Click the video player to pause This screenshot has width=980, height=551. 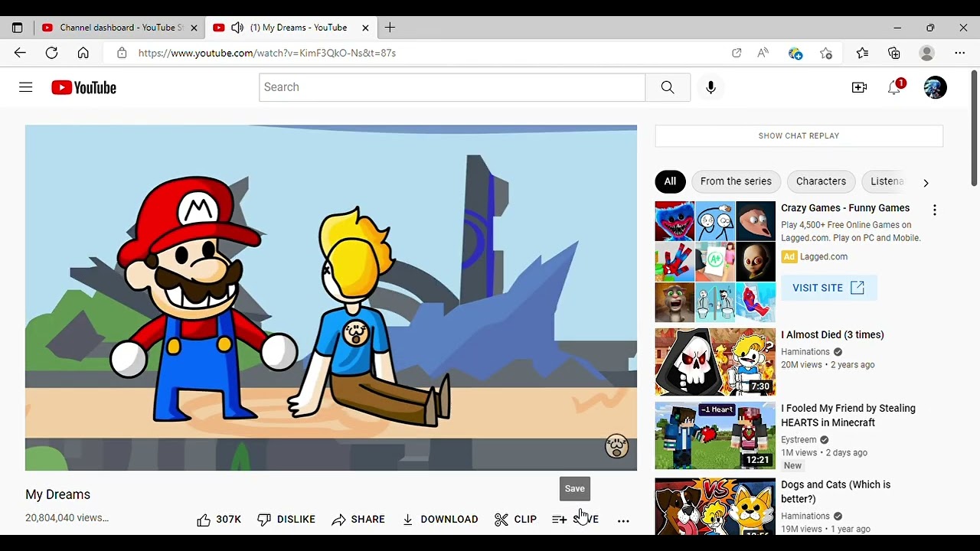tap(331, 298)
